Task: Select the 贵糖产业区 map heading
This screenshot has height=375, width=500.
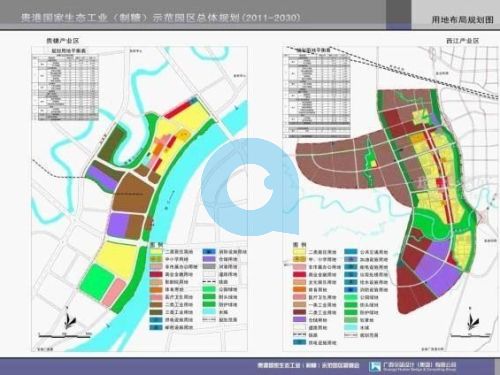Action: [x=62, y=41]
